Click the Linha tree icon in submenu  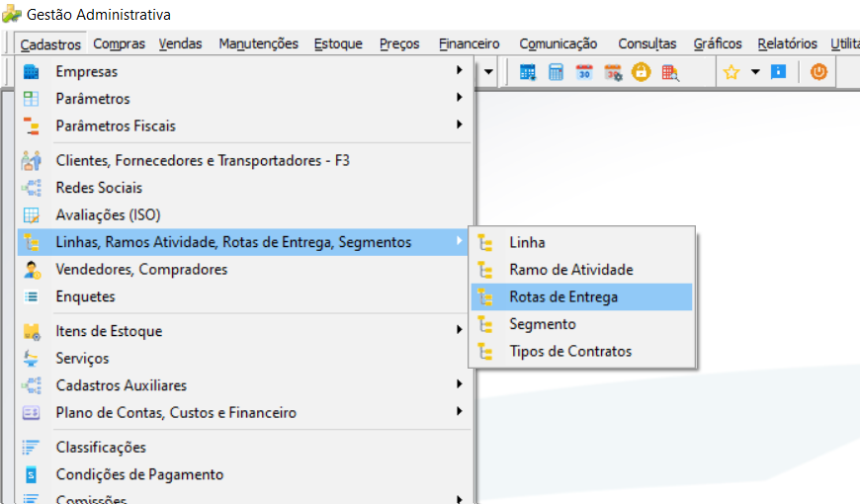click(x=484, y=242)
